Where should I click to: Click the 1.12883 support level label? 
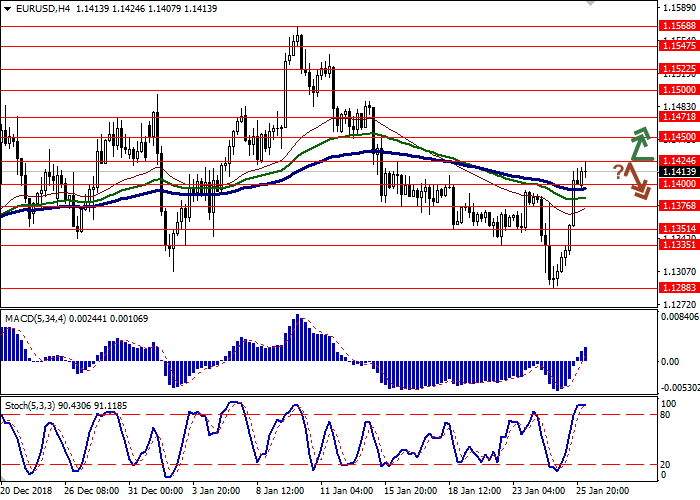(x=677, y=287)
